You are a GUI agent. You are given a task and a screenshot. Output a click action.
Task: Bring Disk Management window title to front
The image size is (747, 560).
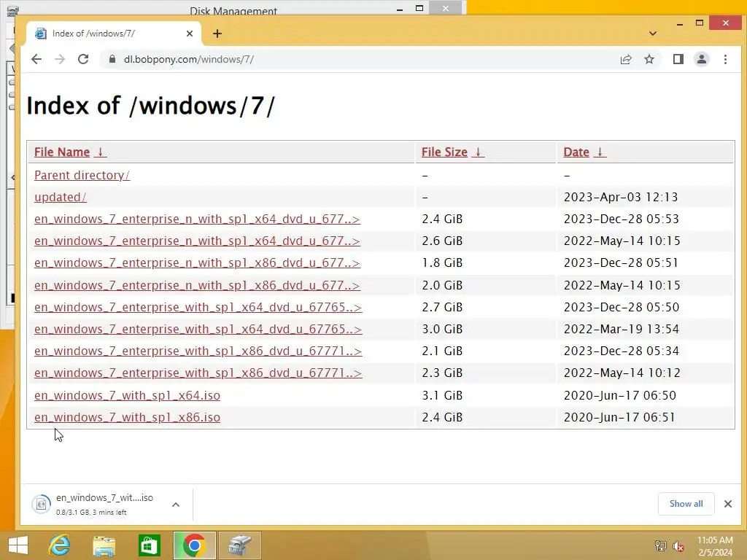click(233, 9)
